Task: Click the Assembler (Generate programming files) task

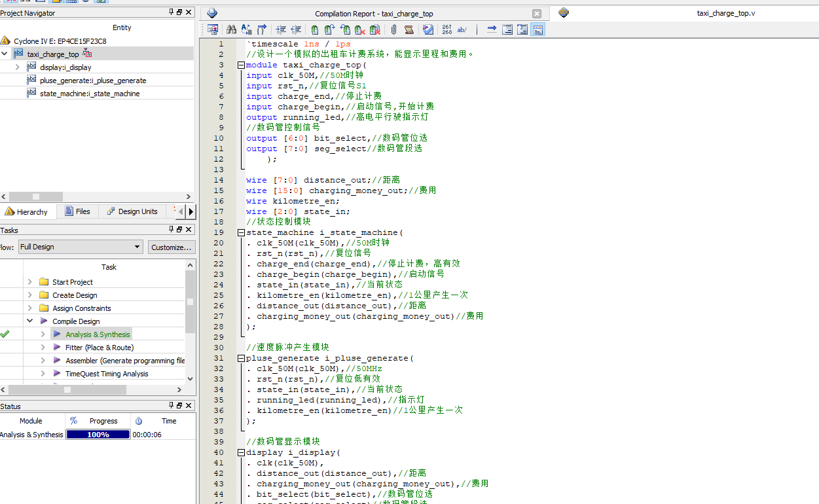Action: [125, 361]
